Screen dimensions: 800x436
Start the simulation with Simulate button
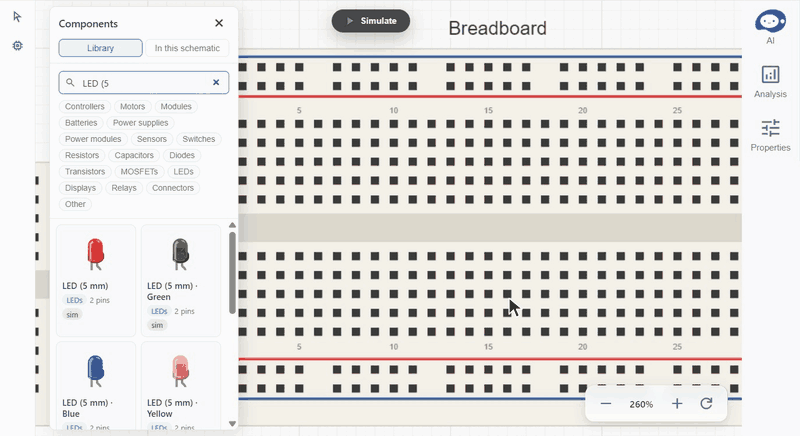pyautogui.click(x=371, y=21)
